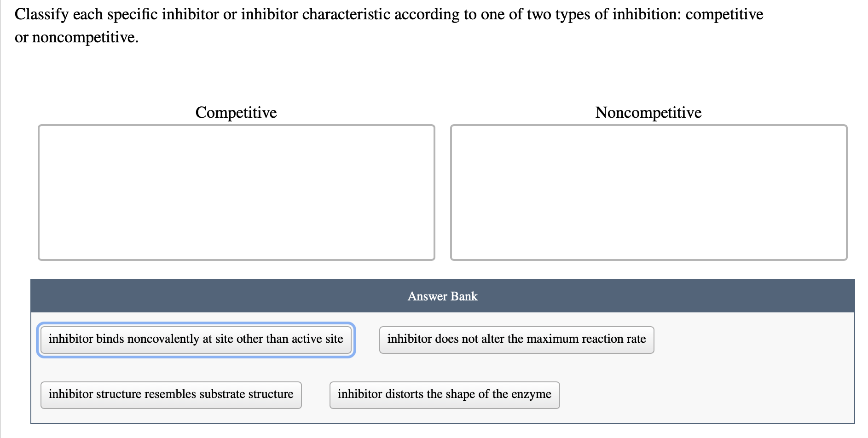This screenshot has width=868, height=438.
Task: Click the Competitive column heading
Action: (x=236, y=112)
